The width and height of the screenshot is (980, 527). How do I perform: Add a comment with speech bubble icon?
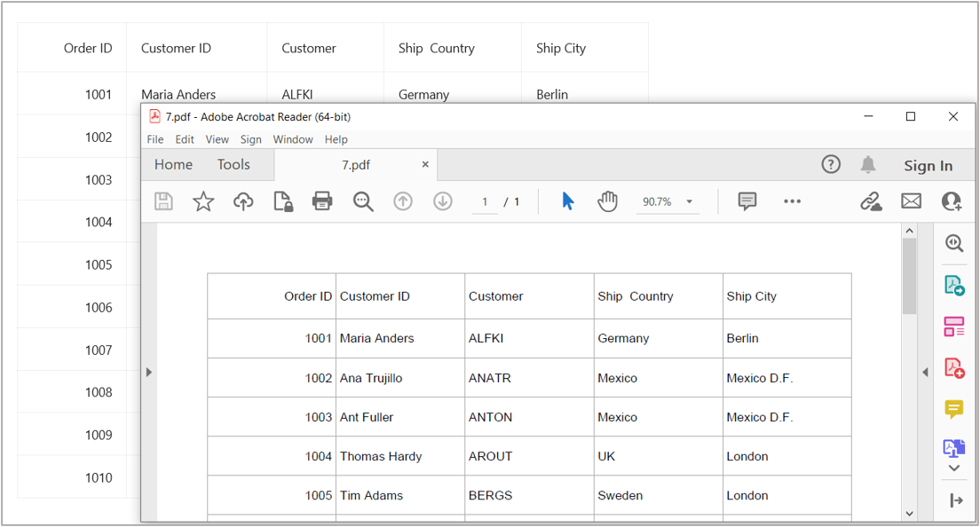click(747, 201)
